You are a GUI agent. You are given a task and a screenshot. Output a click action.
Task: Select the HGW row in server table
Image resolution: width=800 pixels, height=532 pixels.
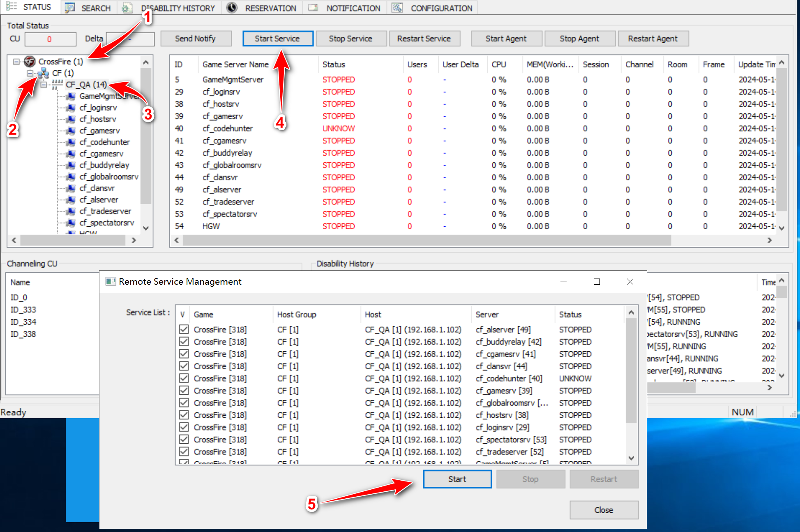pos(473,226)
